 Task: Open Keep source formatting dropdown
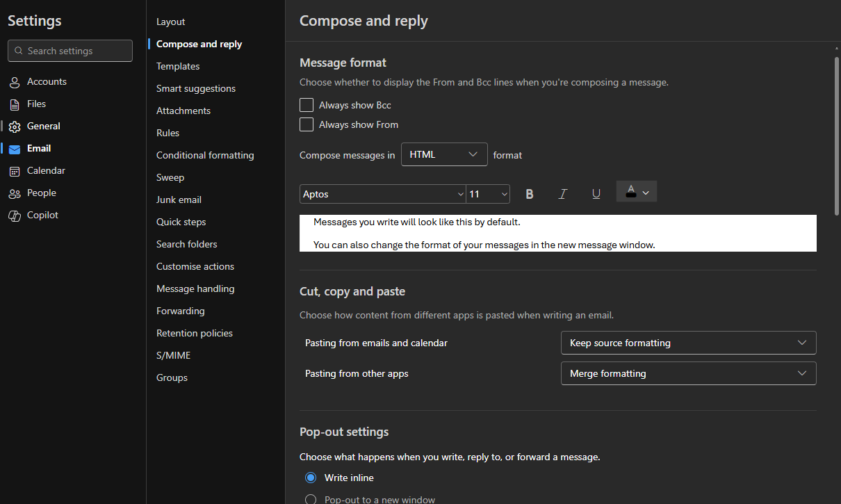click(689, 343)
